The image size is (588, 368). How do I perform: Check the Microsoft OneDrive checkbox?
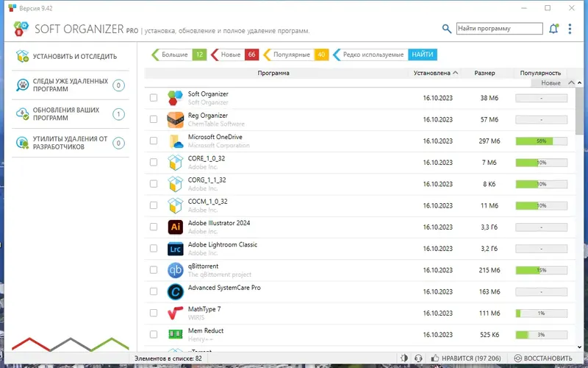coord(154,141)
